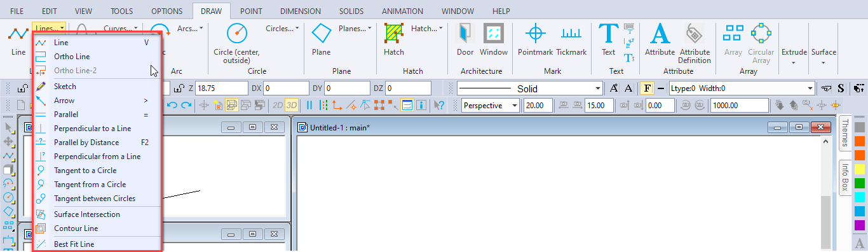The height and width of the screenshot is (252, 868).
Task: Open the Circles dropdown
Action: pos(283,28)
